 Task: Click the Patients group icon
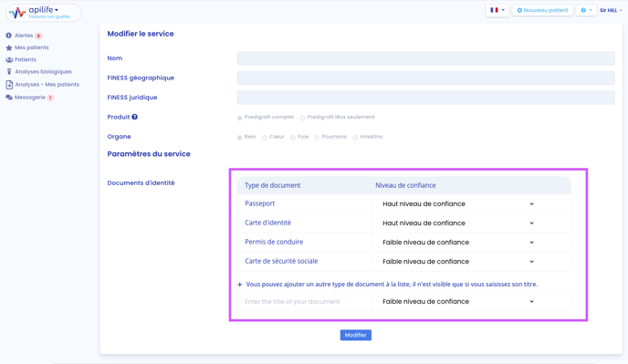[x=9, y=59]
